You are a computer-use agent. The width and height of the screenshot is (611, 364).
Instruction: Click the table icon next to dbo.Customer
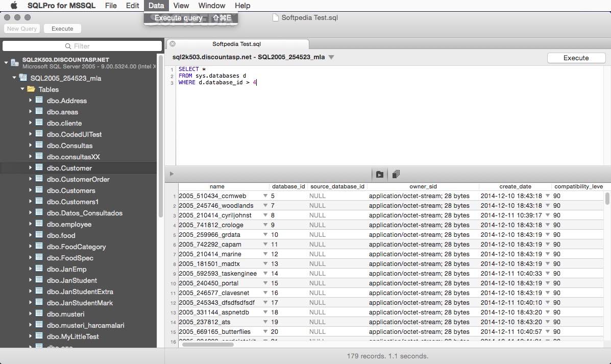39,167
